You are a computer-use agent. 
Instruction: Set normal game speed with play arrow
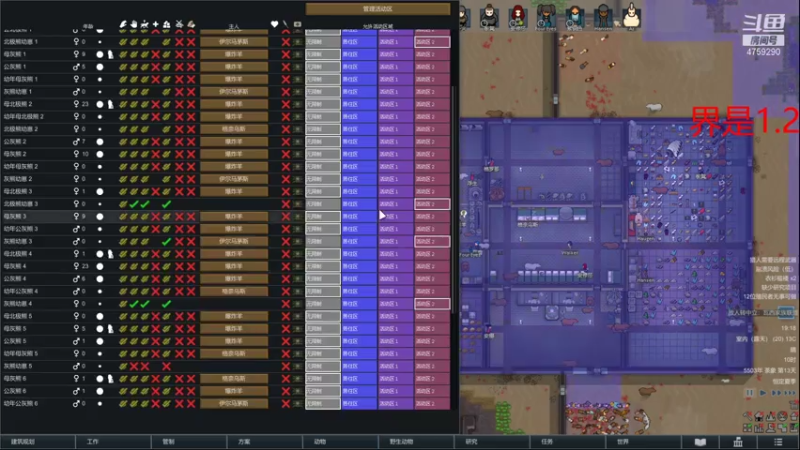pyautogui.click(x=763, y=393)
